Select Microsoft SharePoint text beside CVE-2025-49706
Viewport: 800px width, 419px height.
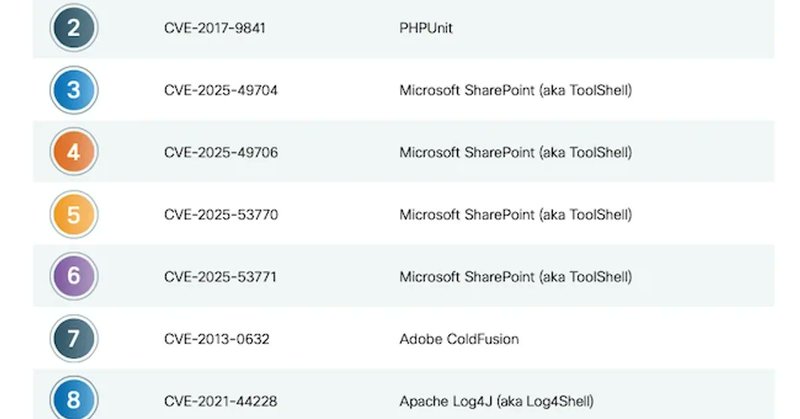(515, 153)
